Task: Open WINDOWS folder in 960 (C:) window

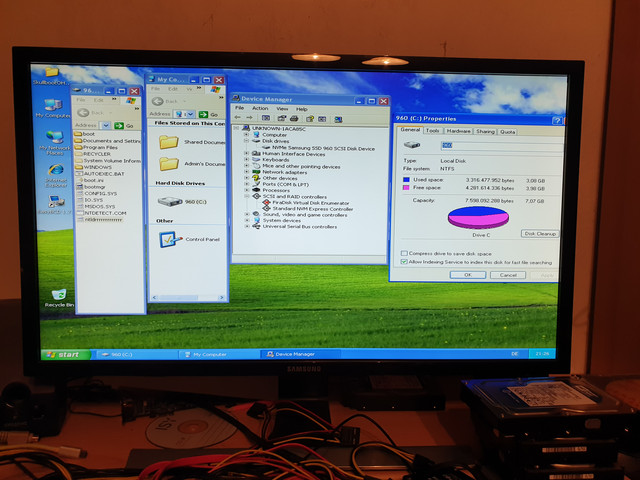Action: click(93, 167)
